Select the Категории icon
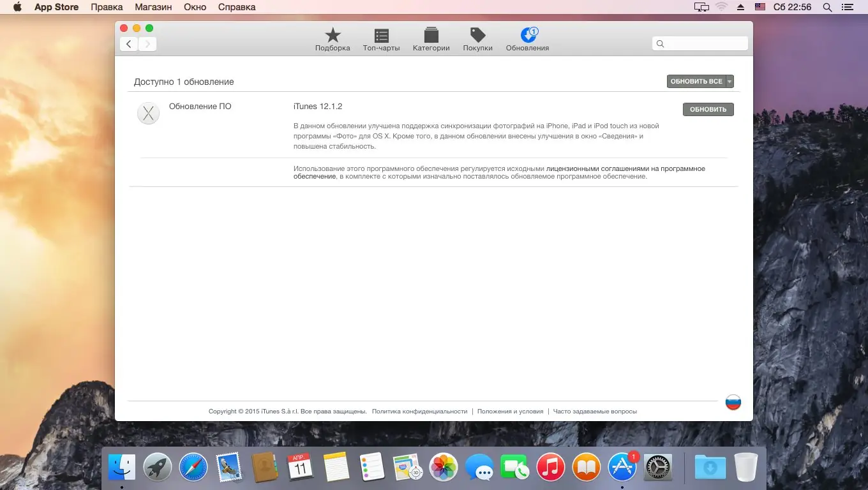 (x=431, y=36)
